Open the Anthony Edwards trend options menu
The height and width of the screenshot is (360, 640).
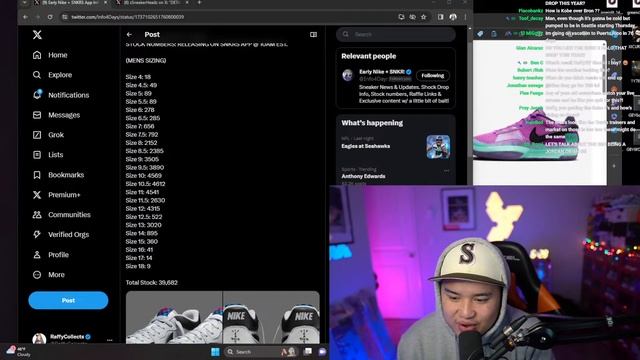click(447, 170)
